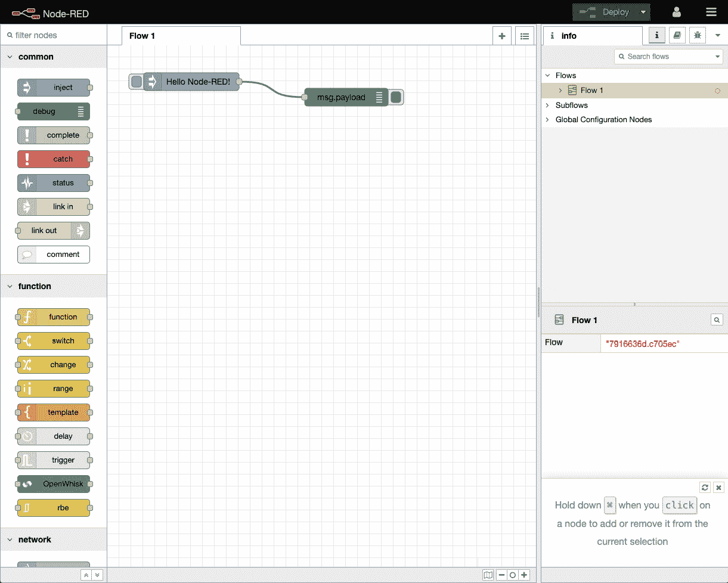The image size is (728, 583).
Task: Open the Search flows options dropdown
Action: 717,57
